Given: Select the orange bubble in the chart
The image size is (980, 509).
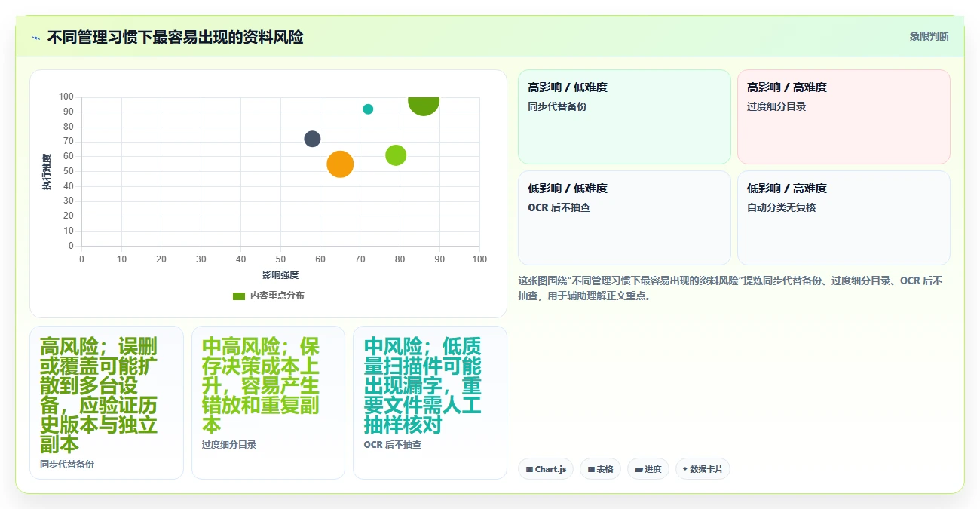Looking at the screenshot, I should coord(340,164).
